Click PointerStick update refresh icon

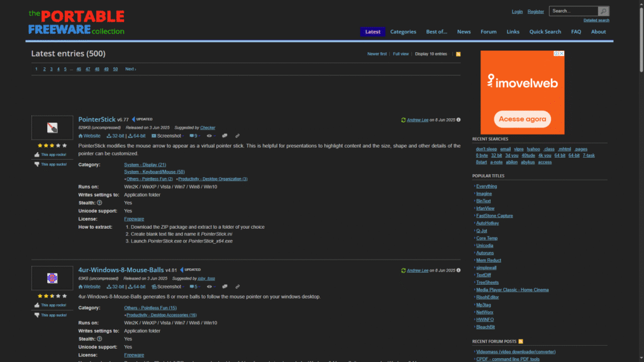(x=403, y=120)
